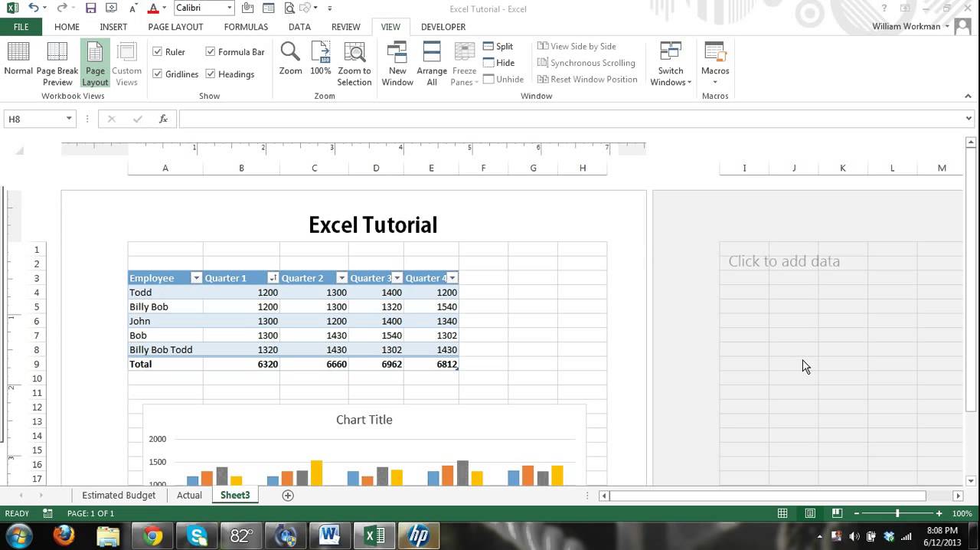
Task: Open the Actual sheet tab
Action: [189, 496]
